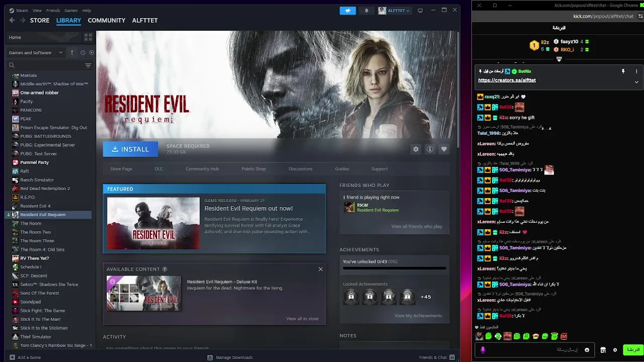
Task: Go to the STORE tab
Action: pos(40,20)
